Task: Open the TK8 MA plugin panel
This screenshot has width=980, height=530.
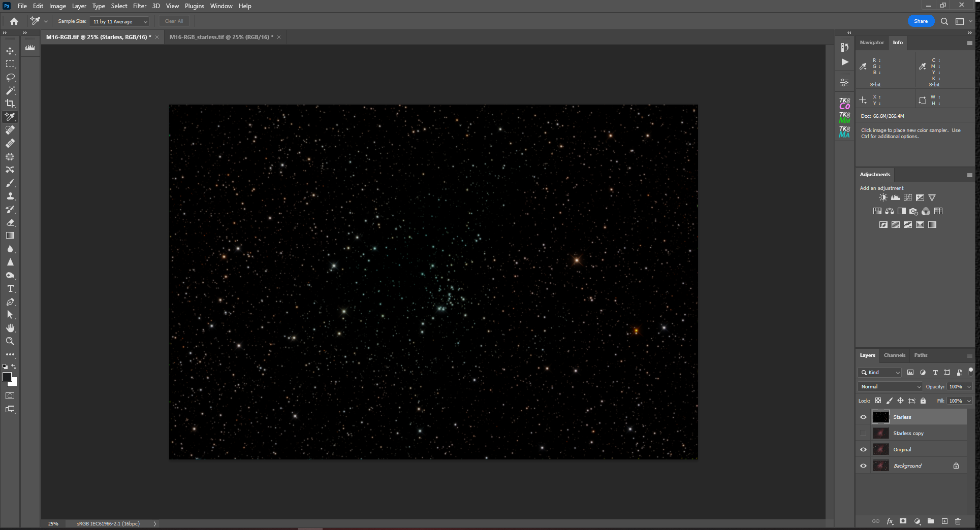Action: point(844,132)
